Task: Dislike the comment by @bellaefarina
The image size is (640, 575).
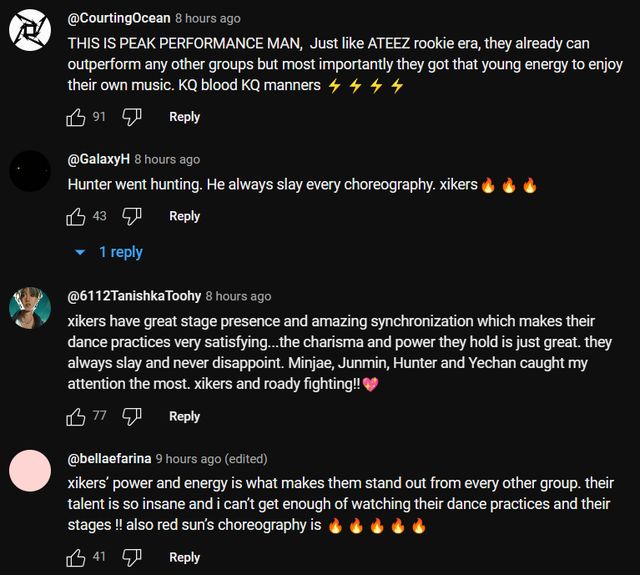Action: tap(132, 557)
